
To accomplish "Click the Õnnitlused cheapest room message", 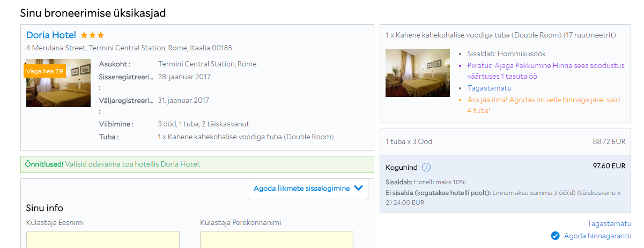I will pyautogui.click(x=197, y=164).
